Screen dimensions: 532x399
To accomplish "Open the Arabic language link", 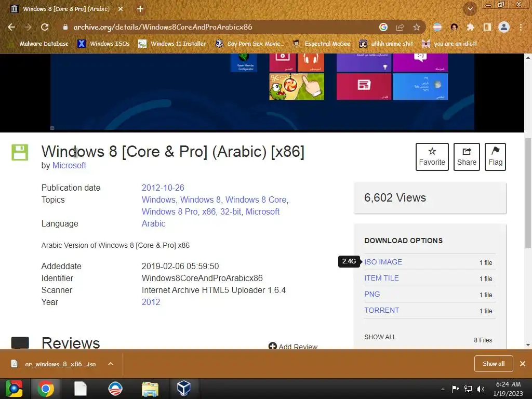I will pos(153,223).
